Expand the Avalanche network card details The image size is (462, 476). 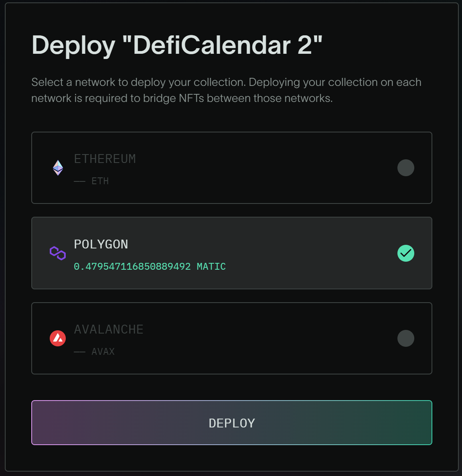(x=232, y=338)
